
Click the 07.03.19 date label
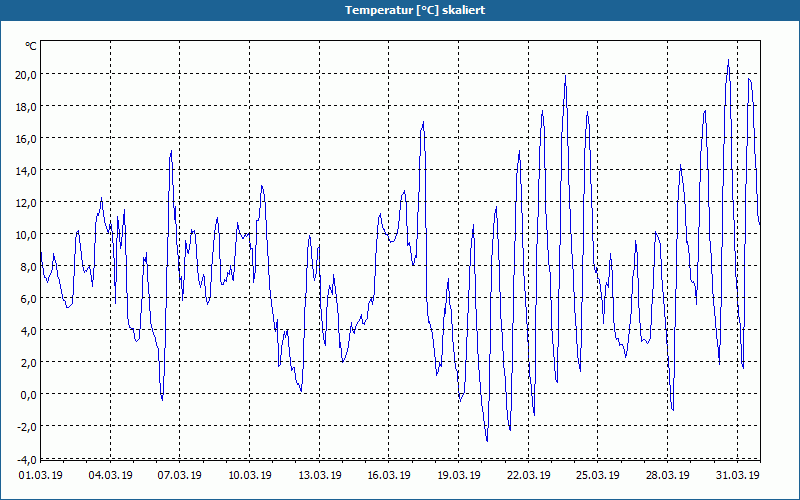pos(180,475)
